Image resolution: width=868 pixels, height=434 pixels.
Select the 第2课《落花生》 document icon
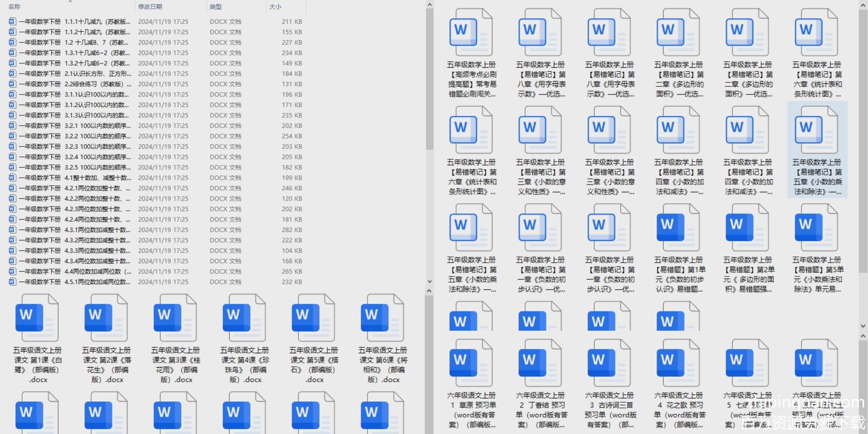click(x=106, y=318)
